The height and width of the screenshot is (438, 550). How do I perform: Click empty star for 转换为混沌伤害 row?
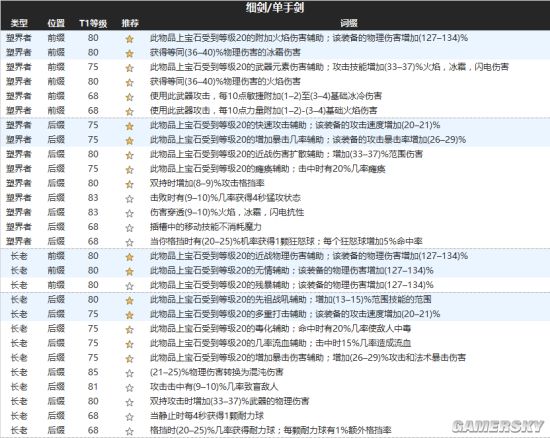click(129, 373)
